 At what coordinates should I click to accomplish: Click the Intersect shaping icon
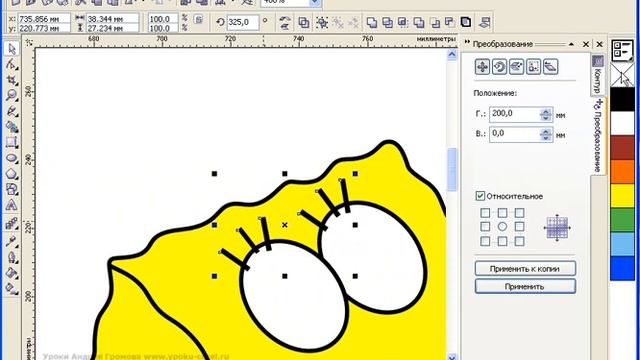[403, 22]
